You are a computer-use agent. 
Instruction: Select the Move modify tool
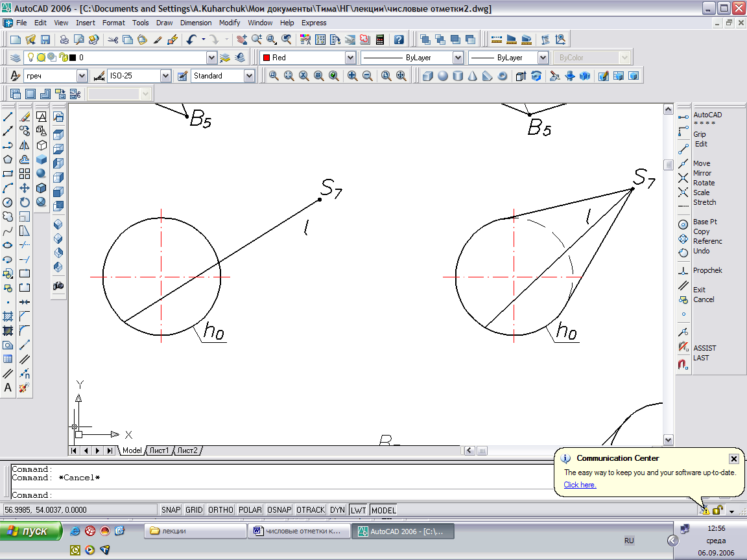25,188
